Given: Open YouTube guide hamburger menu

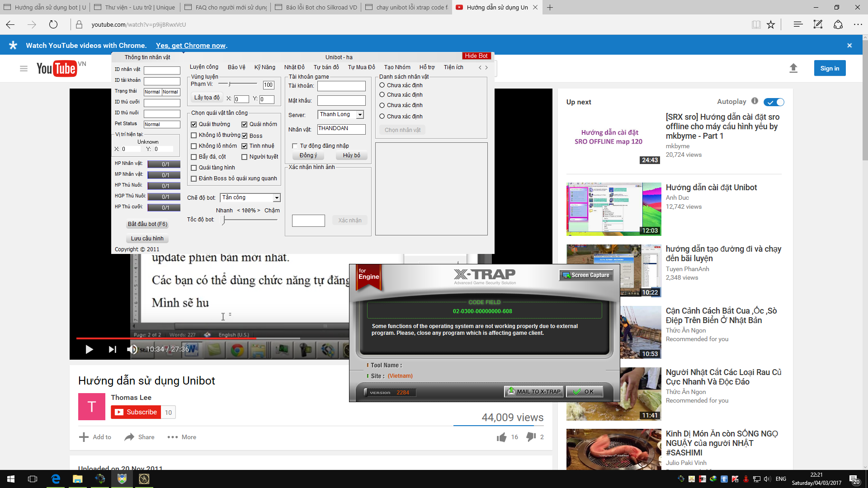Looking at the screenshot, I should [x=24, y=68].
